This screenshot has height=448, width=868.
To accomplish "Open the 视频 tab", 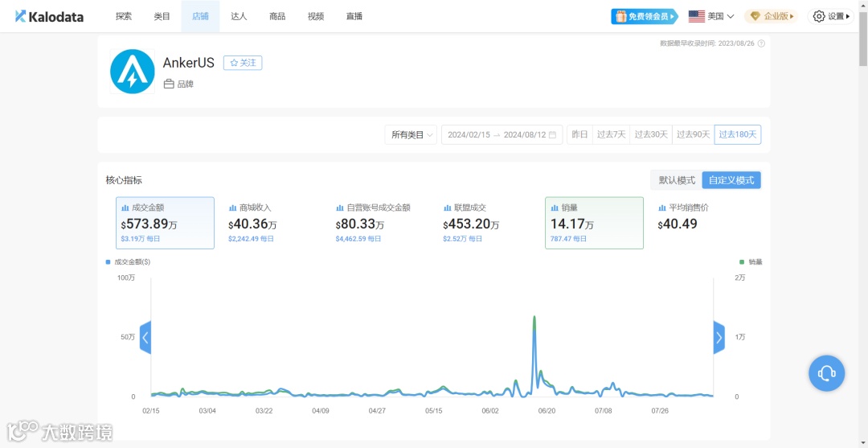I will point(316,17).
